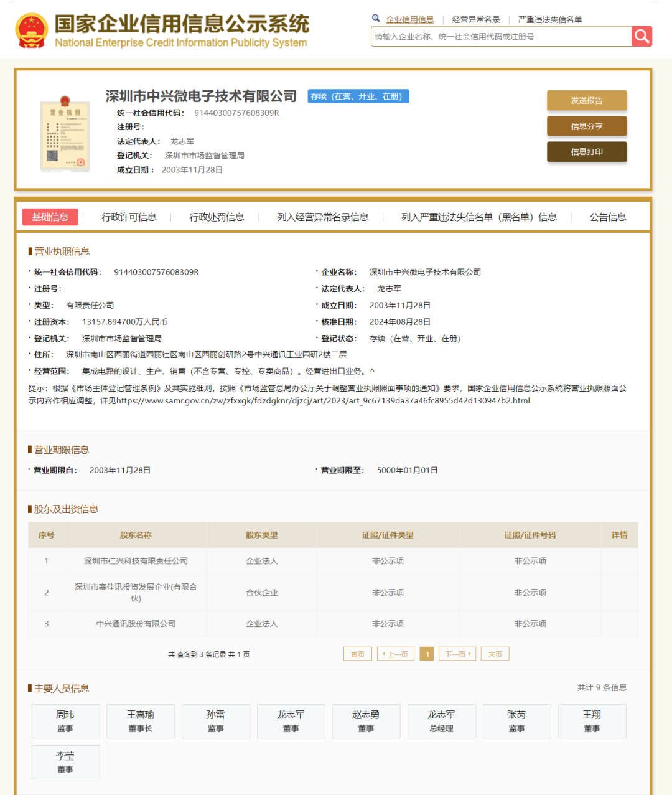Click the 存续（在营、开业、在册）status badge
Viewport: 672px width, 795px height.
click(x=358, y=96)
